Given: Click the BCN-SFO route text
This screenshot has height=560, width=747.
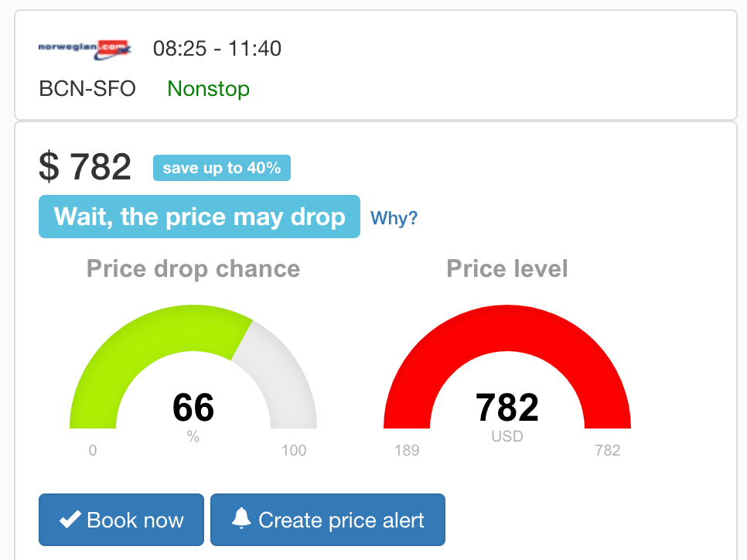Looking at the screenshot, I should click(x=87, y=89).
